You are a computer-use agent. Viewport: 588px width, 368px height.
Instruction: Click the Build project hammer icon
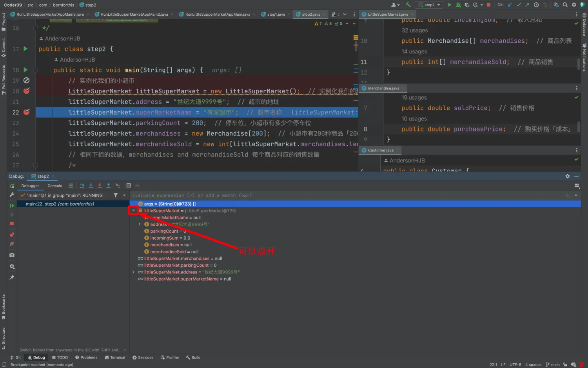click(x=408, y=5)
